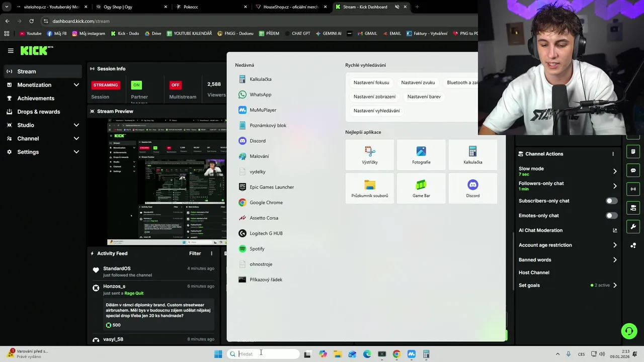The height and width of the screenshot is (362, 644).
Task: Open Banned words settings
Action: [x=568, y=260]
